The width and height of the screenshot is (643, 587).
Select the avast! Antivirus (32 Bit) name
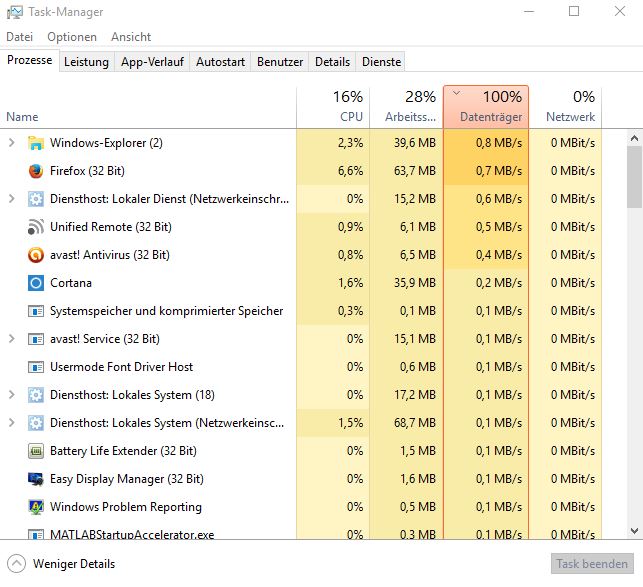(x=109, y=255)
